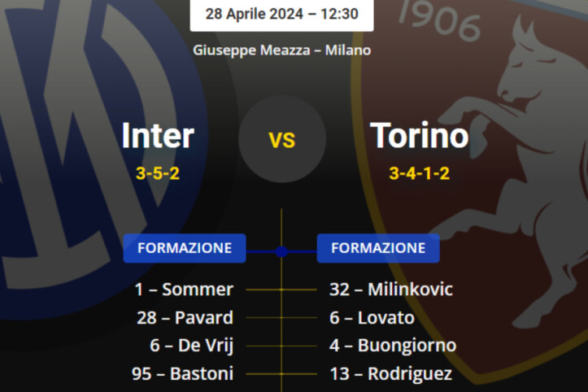Choose player 95 – Bastoni
The height and width of the screenshot is (392, 588).
pos(183,374)
